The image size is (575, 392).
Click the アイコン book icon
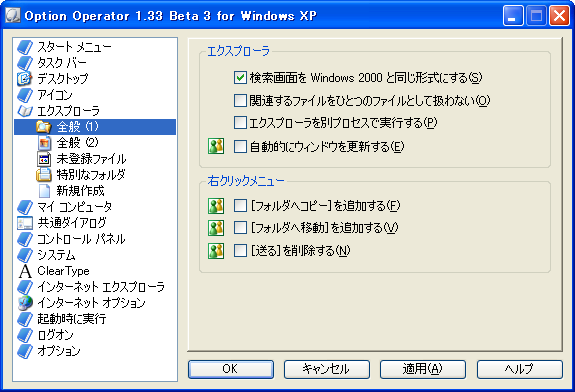point(25,95)
